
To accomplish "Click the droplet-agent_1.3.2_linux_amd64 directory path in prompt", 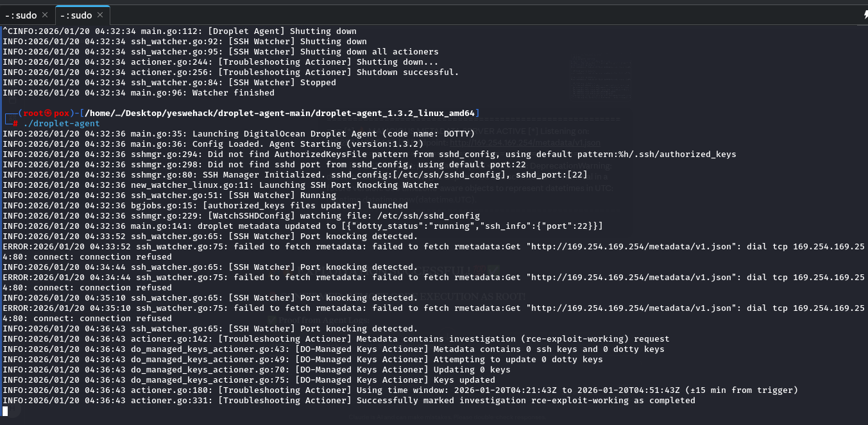I will 396,113.
